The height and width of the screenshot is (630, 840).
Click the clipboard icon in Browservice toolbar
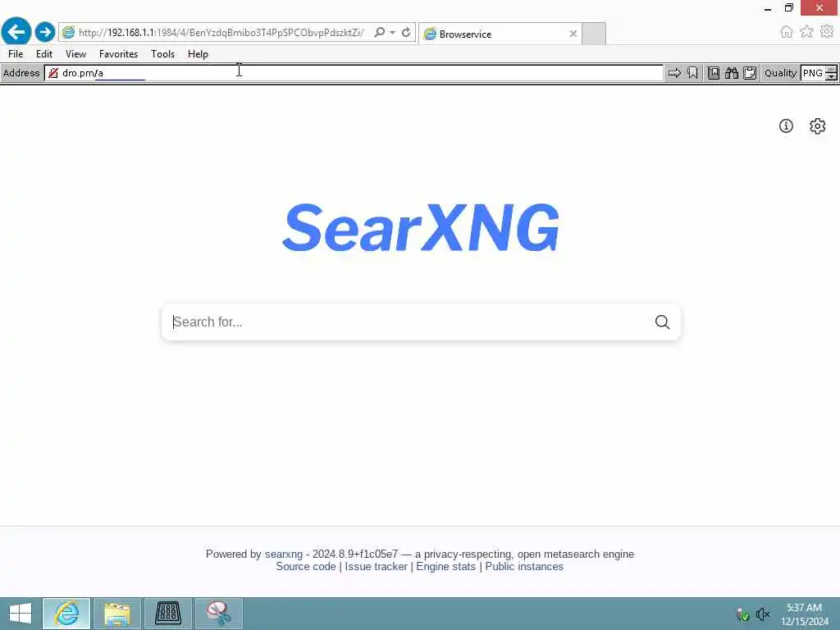(750, 73)
